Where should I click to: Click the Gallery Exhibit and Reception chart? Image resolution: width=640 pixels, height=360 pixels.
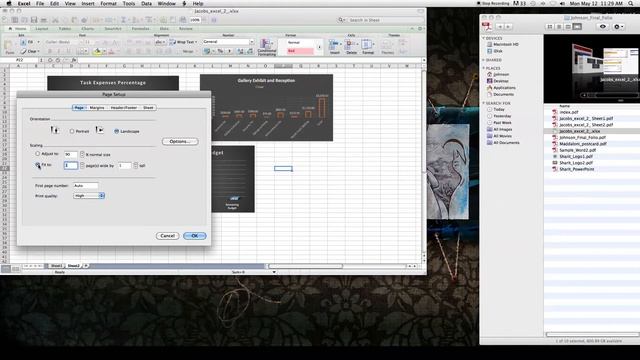(x=266, y=107)
